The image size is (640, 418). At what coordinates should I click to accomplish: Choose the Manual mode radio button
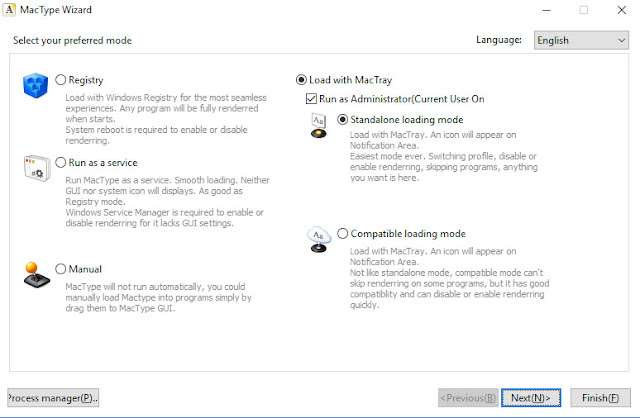[x=60, y=269]
